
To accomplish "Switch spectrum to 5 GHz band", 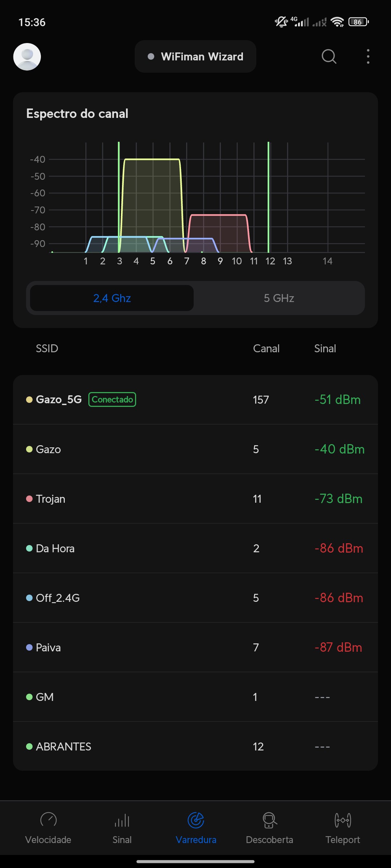I will (279, 298).
